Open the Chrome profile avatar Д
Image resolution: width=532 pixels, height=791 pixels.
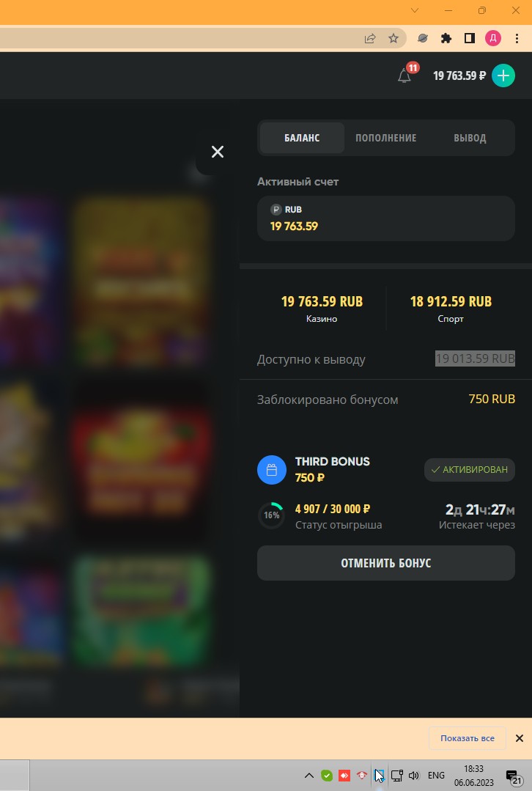pos(492,38)
